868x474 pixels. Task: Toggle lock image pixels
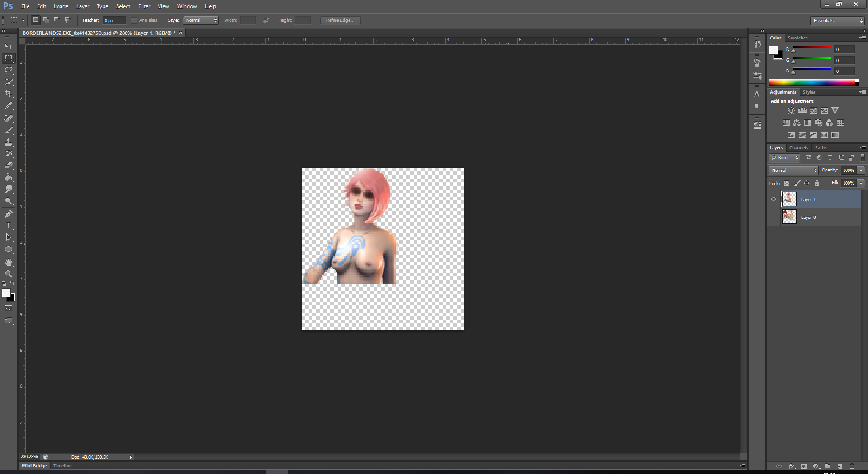(797, 183)
